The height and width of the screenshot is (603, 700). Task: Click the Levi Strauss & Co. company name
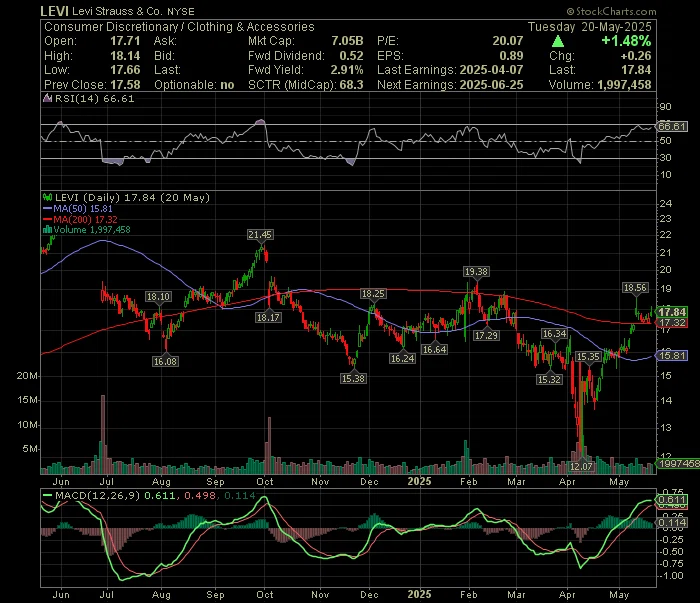pyautogui.click(x=118, y=12)
